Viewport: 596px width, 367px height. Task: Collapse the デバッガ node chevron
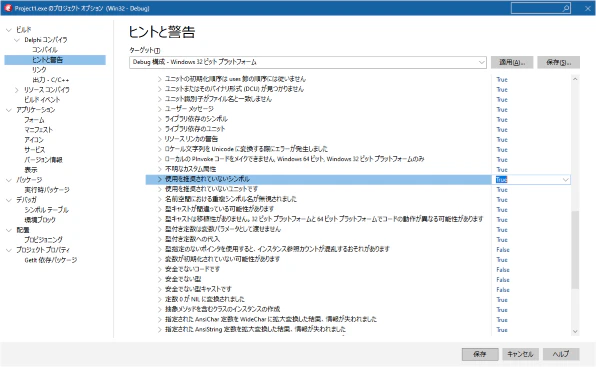coord(9,200)
